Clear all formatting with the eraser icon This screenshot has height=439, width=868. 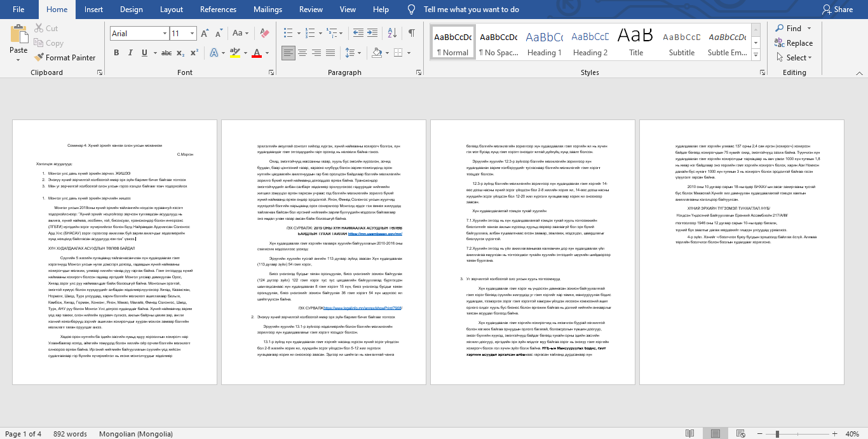[265, 33]
